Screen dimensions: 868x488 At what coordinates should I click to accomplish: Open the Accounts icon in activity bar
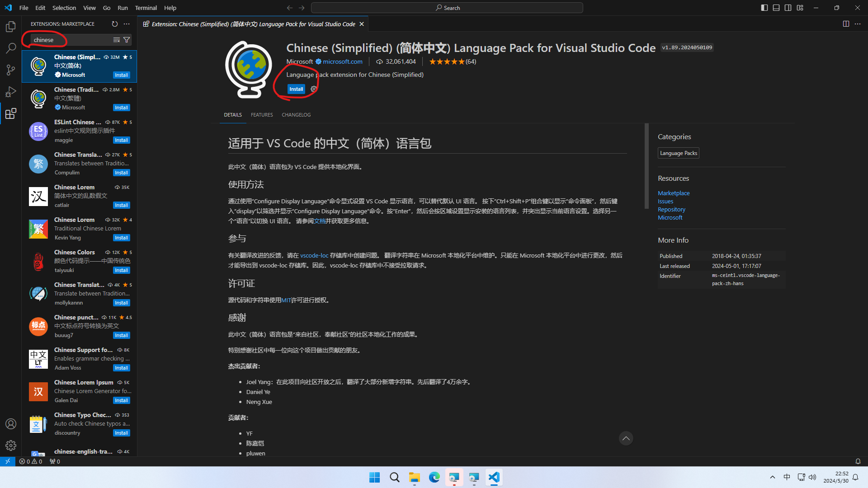coord(11,424)
